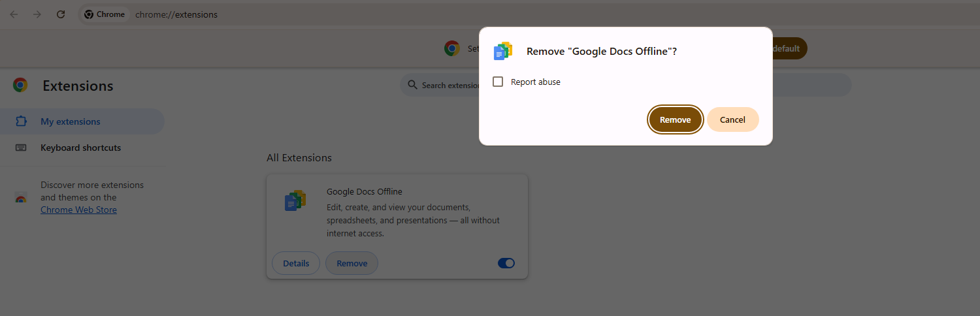Click the All Extensions heading
980x316 pixels.
[299, 157]
